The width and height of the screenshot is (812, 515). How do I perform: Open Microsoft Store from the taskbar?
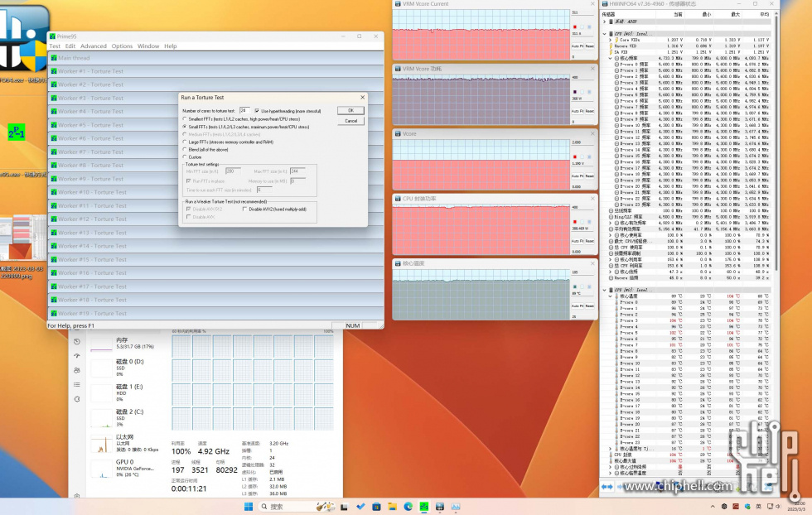tap(376, 506)
